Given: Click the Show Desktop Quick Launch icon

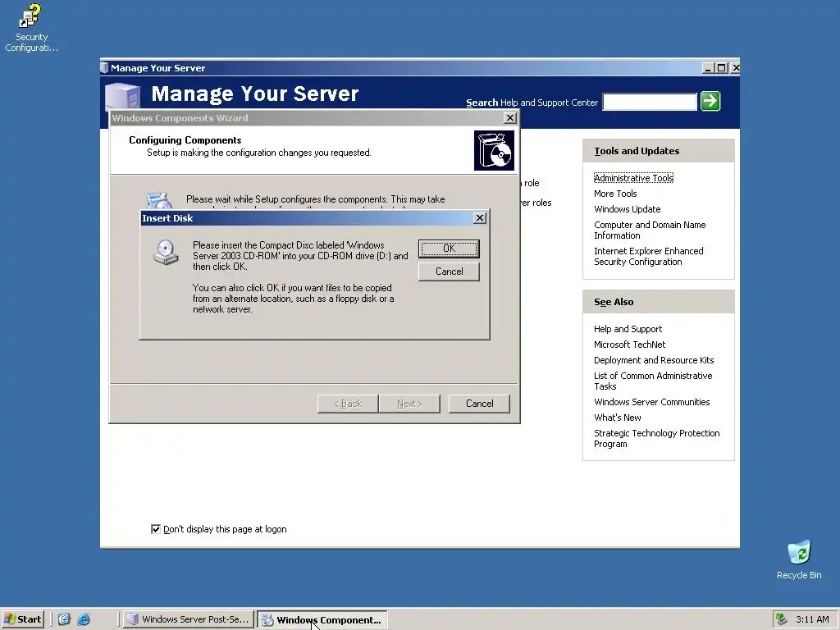Looking at the screenshot, I should click(64, 619).
